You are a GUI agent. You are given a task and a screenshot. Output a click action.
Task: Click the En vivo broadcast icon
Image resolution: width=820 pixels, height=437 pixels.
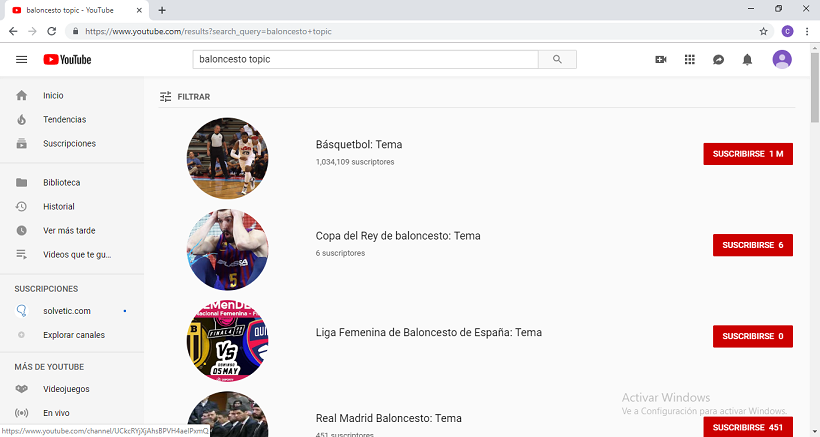[x=21, y=413]
